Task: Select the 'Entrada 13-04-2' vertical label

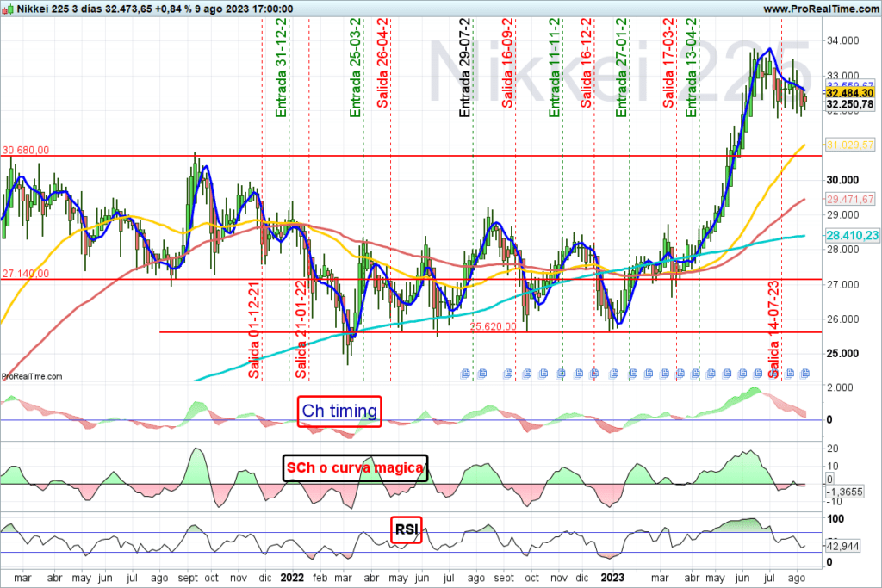Action: click(691, 67)
